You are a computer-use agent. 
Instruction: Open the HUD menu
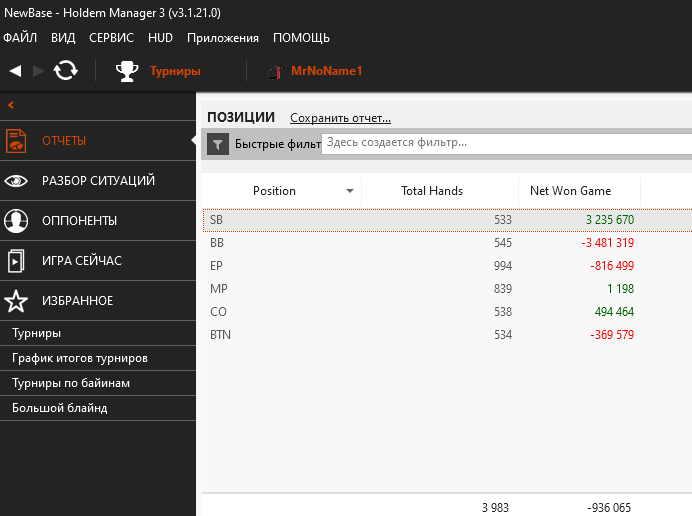pyautogui.click(x=160, y=38)
